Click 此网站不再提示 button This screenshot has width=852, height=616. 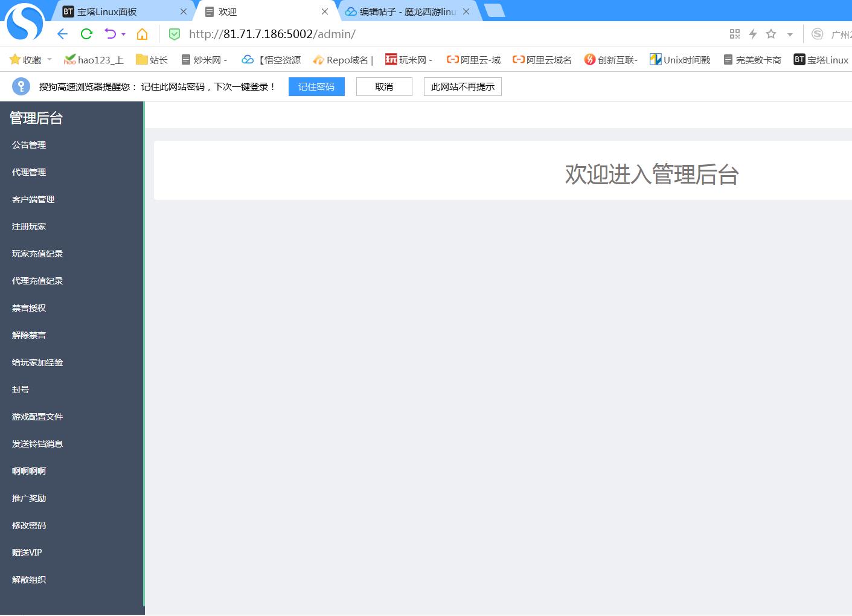click(x=463, y=86)
